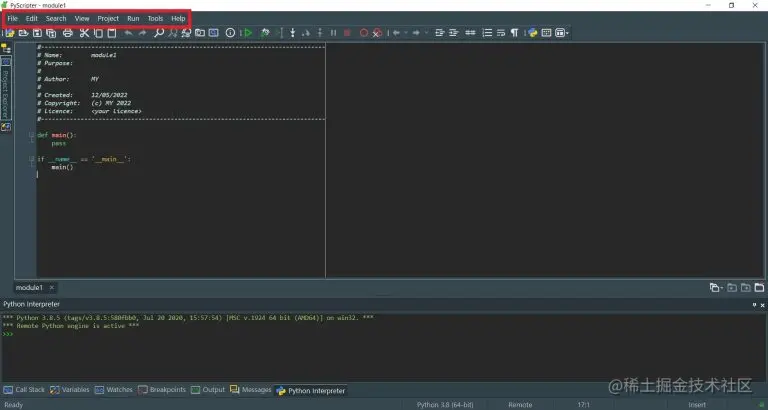Select the module1 editor tab
The image size is (768, 410).
point(29,288)
